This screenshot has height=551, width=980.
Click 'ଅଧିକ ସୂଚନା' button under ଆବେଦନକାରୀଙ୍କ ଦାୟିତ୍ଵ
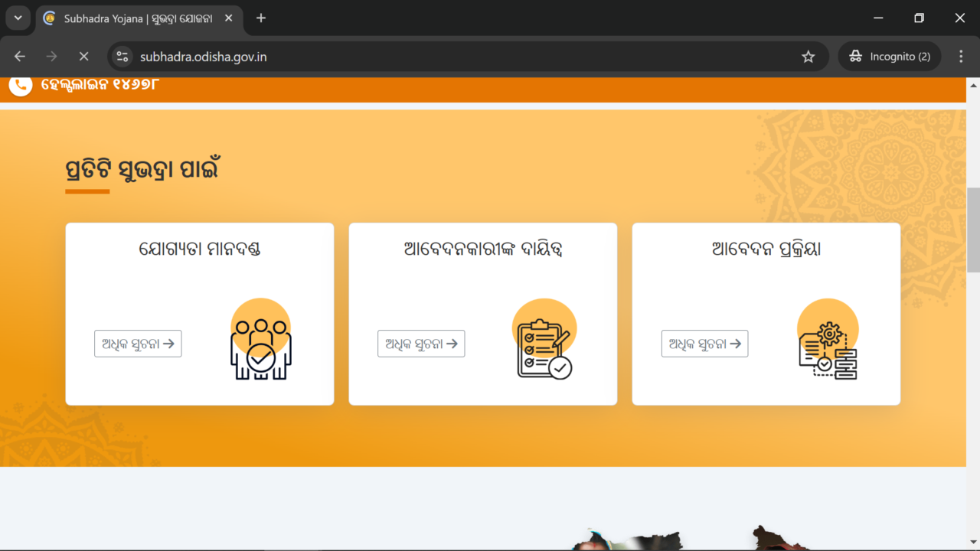click(x=421, y=344)
